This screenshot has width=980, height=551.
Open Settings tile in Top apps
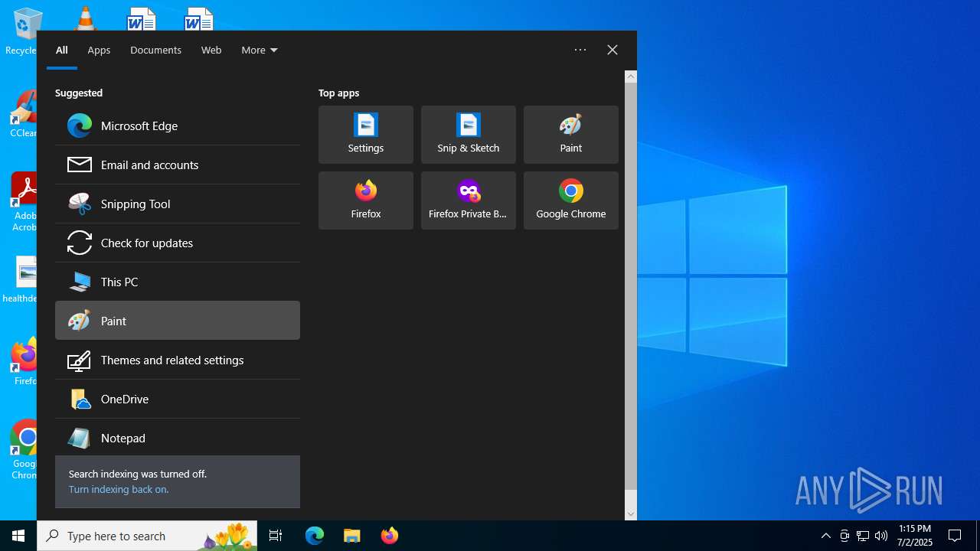pyautogui.click(x=366, y=135)
